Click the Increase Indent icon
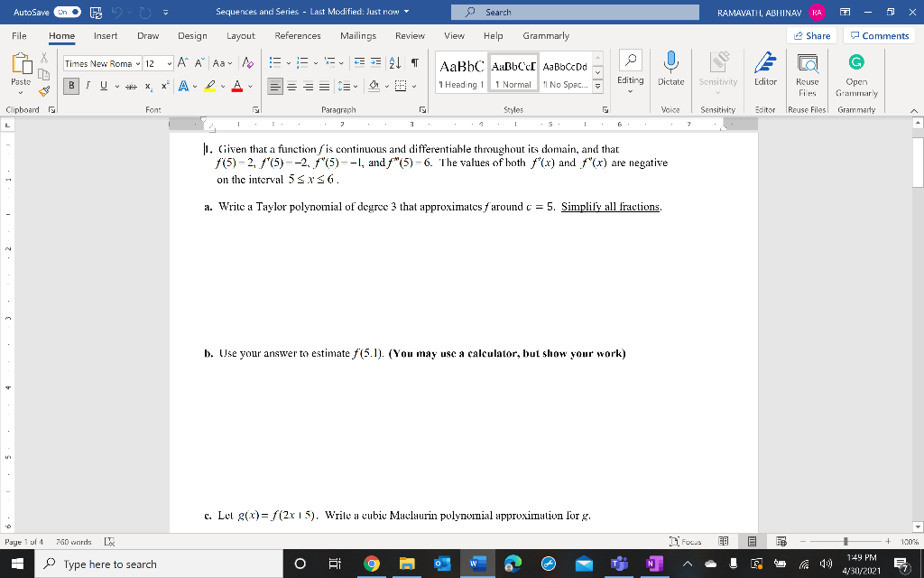Viewport: 924px width, 578px height. pos(375,63)
